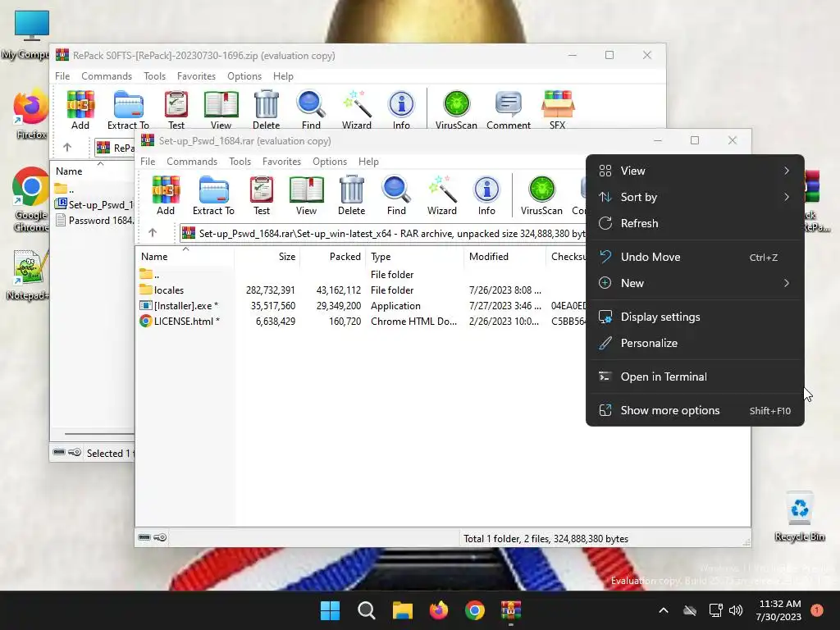The image size is (840, 630).
Task: Open Commands menu in Set-up_Pswd_1684.rar window
Action: (x=192, y=162)
